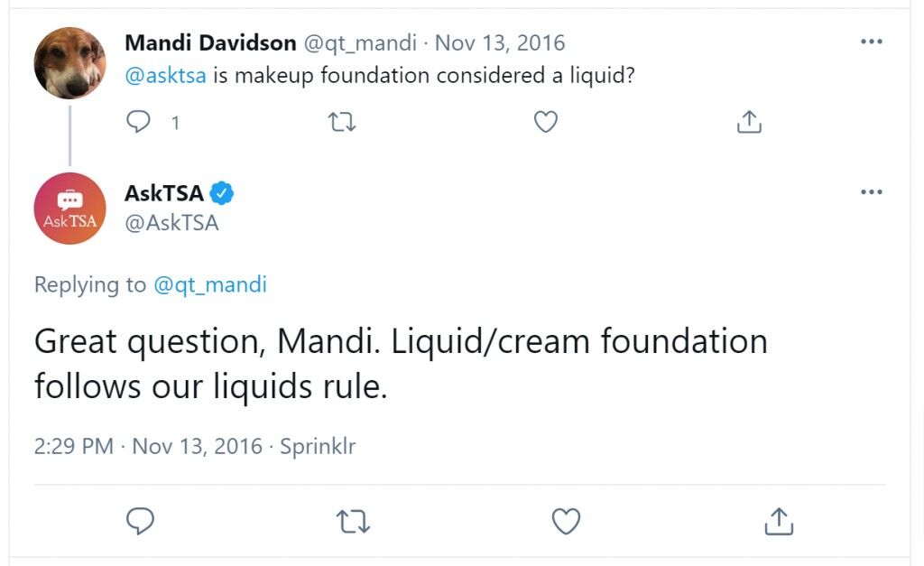Reply to the AskTSA tweet
The height and width of the screenshot is (566, 924).
pos(140,521)
